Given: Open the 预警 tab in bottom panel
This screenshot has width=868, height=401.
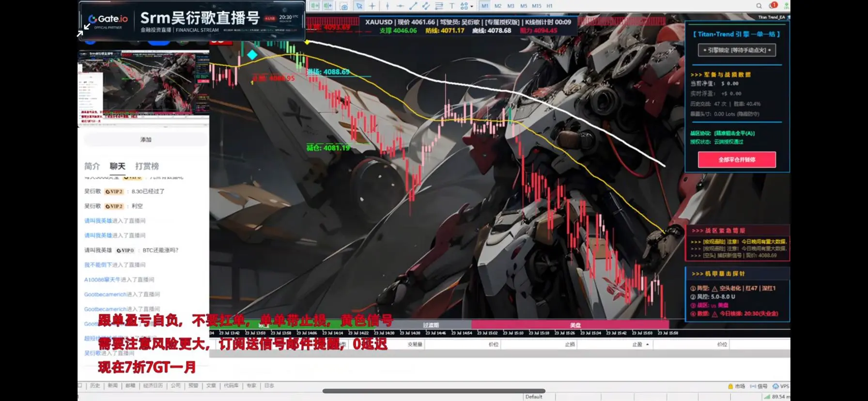Looking at the screenshot, I should point(193,386).
